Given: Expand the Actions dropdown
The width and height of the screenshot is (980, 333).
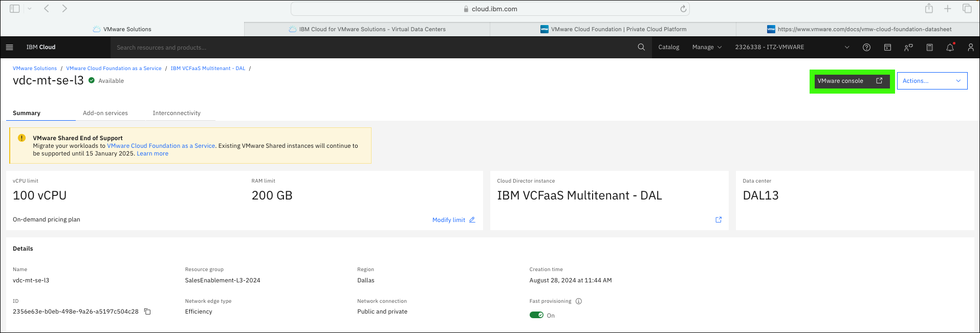Looking at the screenshot, I should pyautogui.click(x=932, y=81).
